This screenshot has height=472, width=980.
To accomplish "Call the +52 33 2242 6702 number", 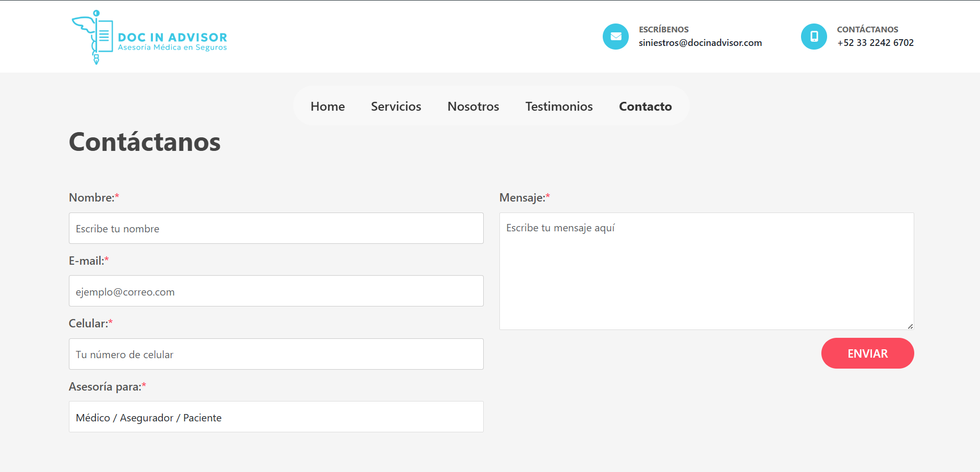I will tap(876, 43).
